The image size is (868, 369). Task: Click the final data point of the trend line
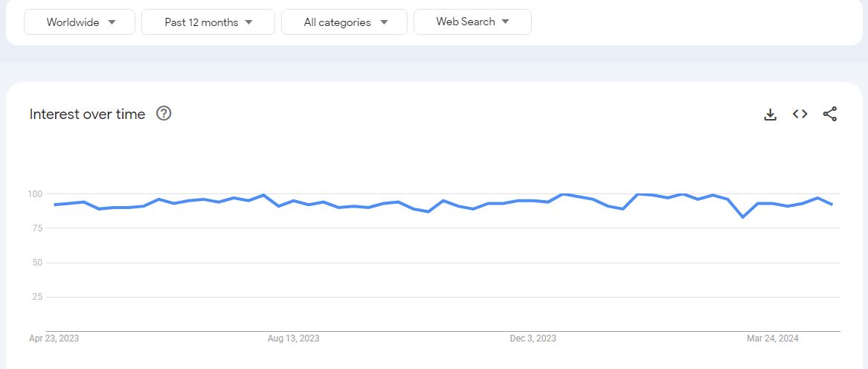point(832,205)
